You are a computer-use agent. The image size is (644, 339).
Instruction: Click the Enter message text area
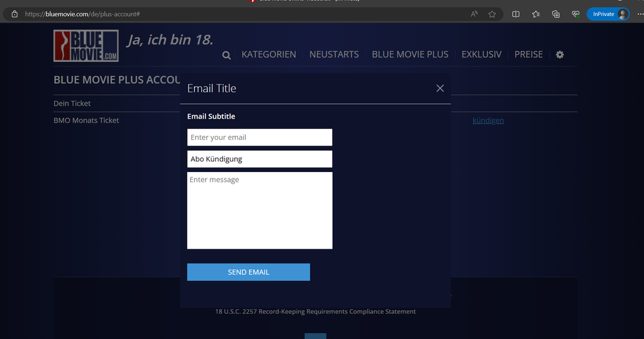point(260,211)
